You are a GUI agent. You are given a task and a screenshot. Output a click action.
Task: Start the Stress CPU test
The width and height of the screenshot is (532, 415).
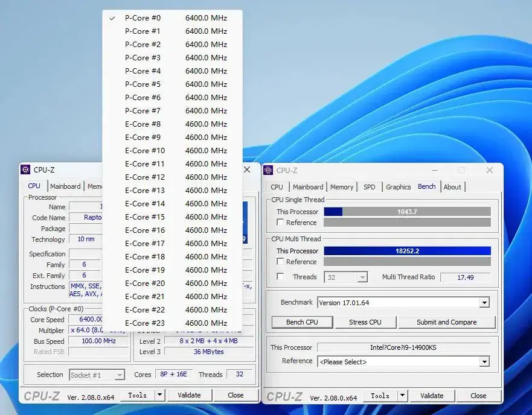coord(365,322)
